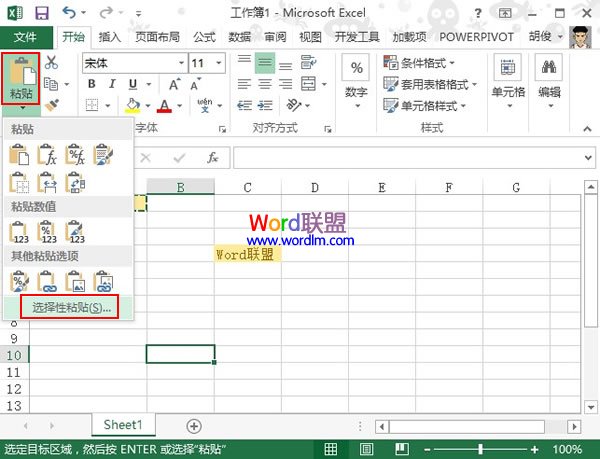Screen dimensions: 600x459
Task: Choose the Paste Values 123 icon
Action: pyautogui.click(x=19, y=232)
